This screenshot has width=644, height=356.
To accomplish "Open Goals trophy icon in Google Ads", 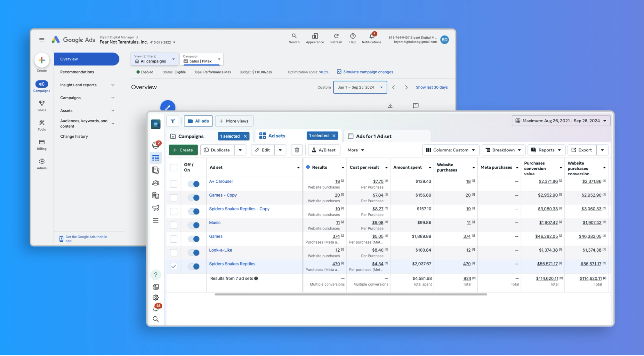I will pyautogui.click(x=42, y=105).
